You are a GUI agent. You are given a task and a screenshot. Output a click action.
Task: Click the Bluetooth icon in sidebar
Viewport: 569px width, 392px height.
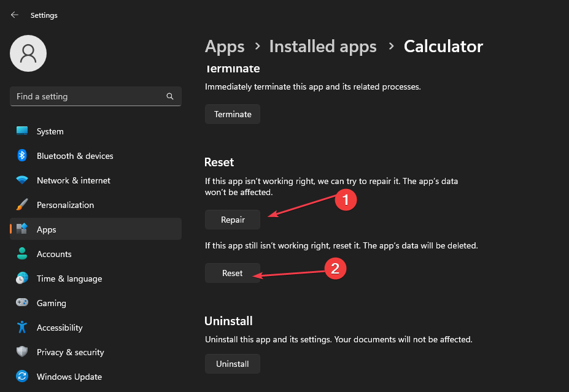click(x=22, y=156)
